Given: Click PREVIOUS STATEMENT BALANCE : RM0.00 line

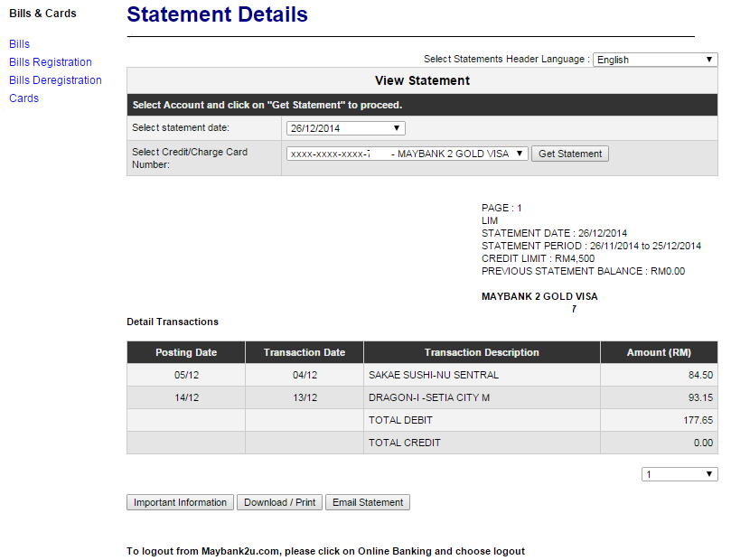Looking at the screenshot, I should coord(583,271).
